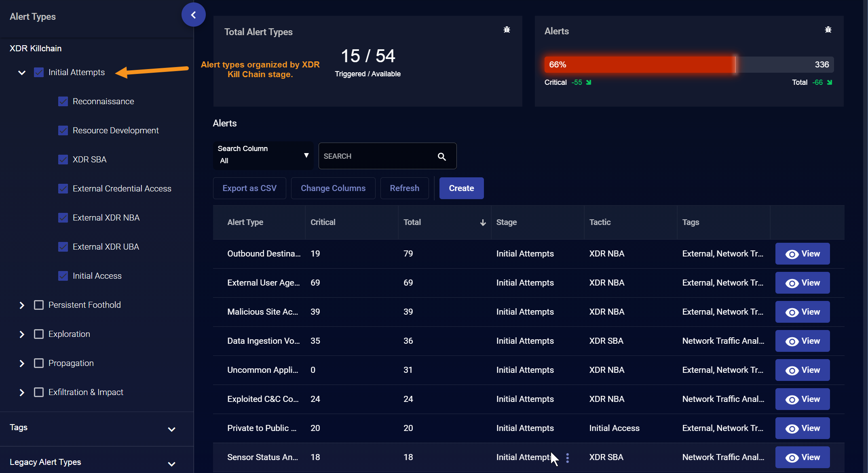Click the Total column sort arrow
This screenshot has width=868, height=473.
pyautogui.click(x=483, y=223)
